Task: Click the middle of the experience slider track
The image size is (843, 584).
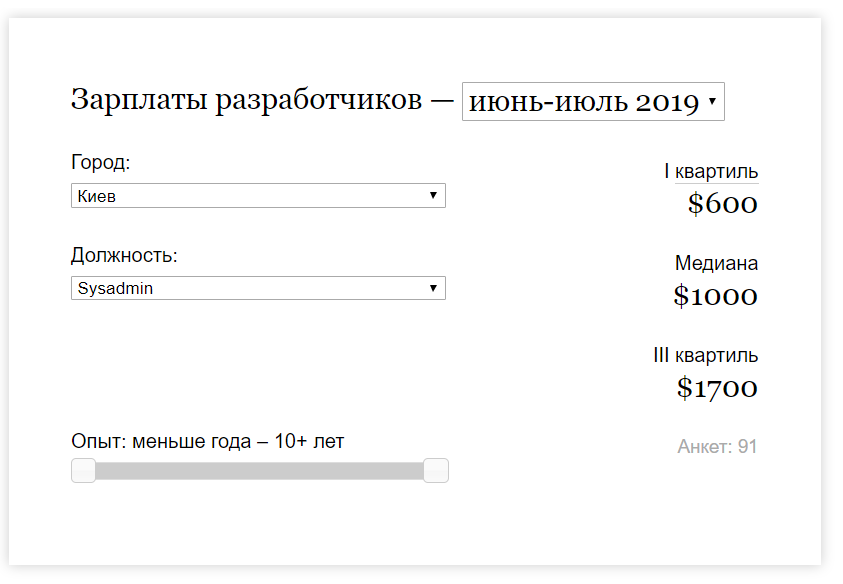Action: point(260,471)
